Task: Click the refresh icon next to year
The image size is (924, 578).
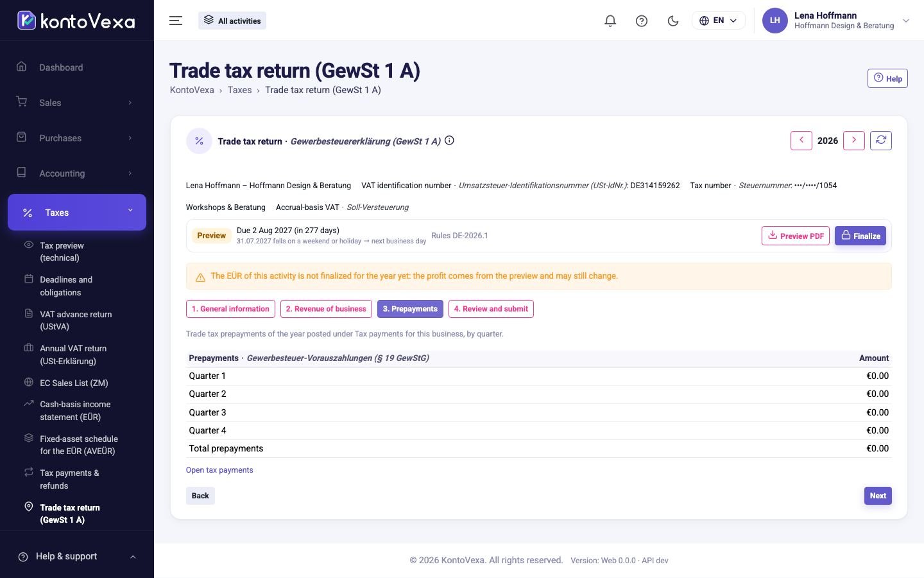Action: click(x=881, y=141)
